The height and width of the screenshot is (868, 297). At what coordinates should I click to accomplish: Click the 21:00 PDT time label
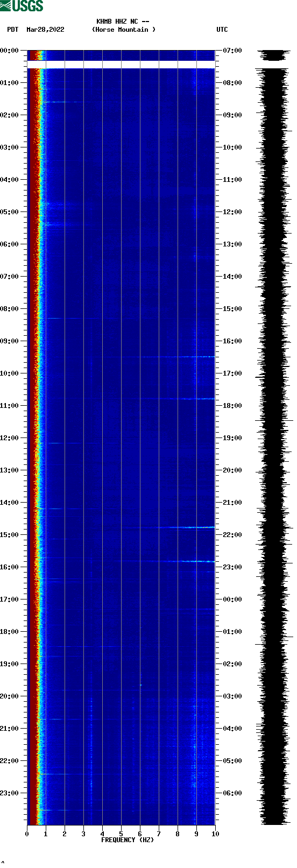coord(10,729)
